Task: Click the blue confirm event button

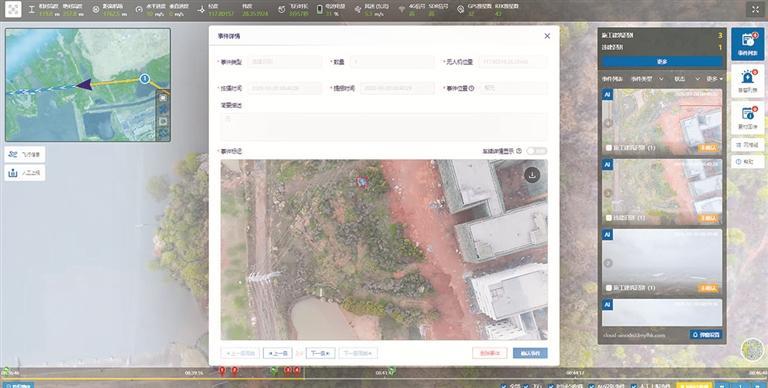Action: click(x=530, y=353)
